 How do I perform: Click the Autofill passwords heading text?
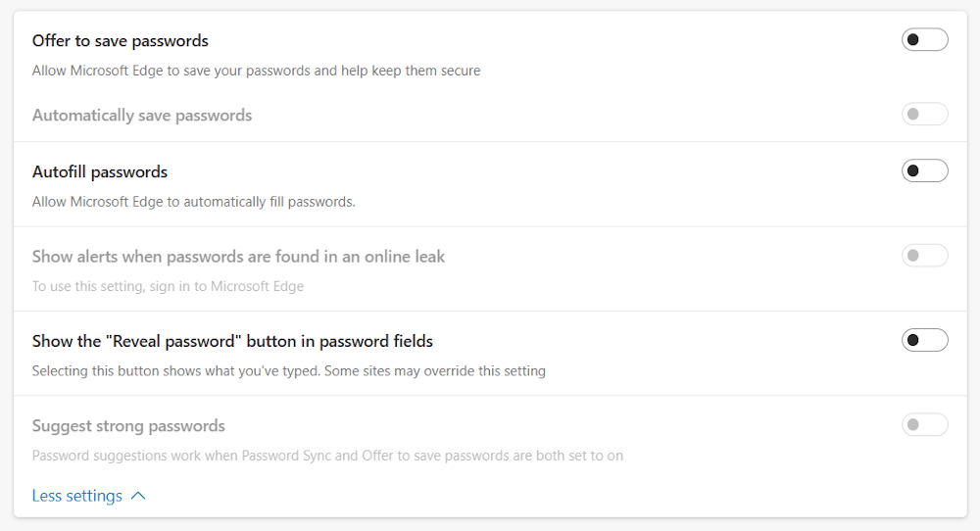(100, 172)
